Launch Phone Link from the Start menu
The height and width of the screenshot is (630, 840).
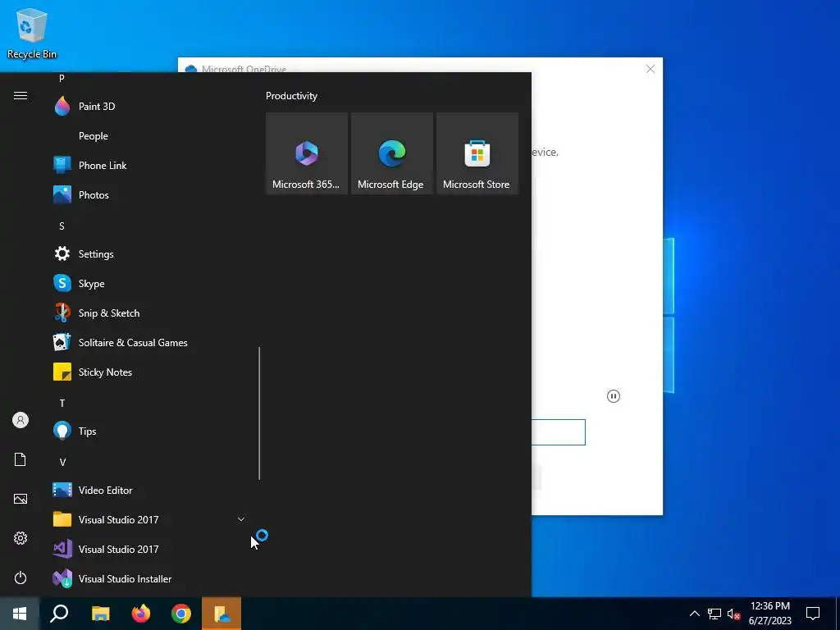[x=148, y=166]
